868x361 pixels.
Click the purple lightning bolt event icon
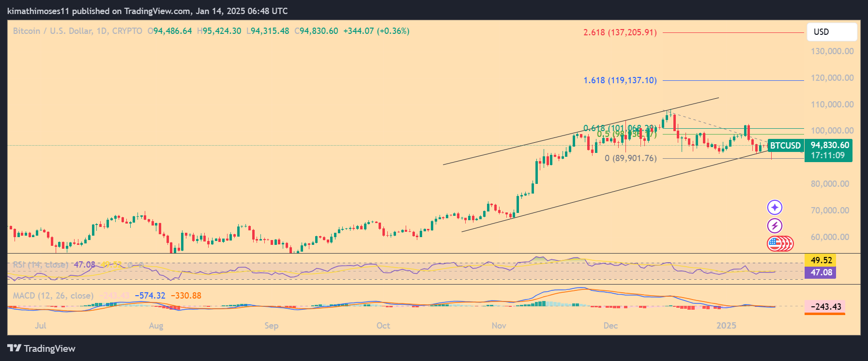(x=775, y=226)
